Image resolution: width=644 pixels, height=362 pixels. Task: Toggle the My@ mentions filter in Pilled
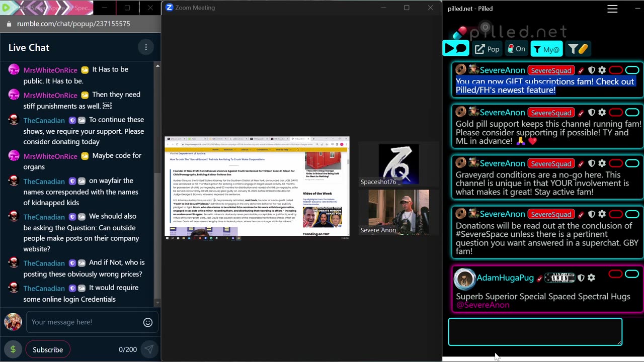(x=546, y=49)
